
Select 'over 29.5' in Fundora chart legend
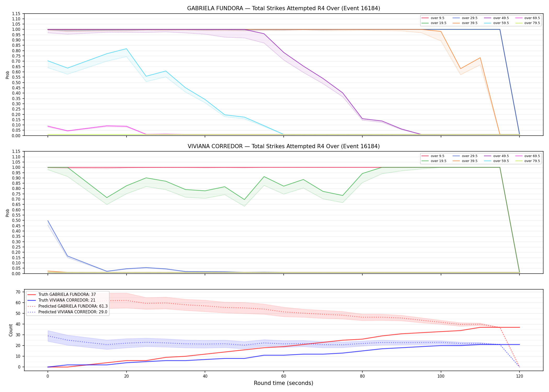coord(465,18)
